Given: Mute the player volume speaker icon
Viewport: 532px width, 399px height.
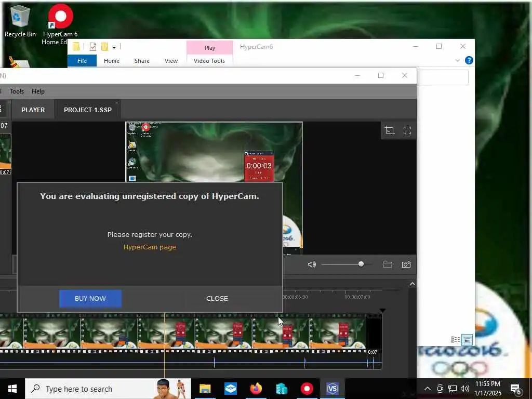Looking at the screenshot, I should coord(312,264).
